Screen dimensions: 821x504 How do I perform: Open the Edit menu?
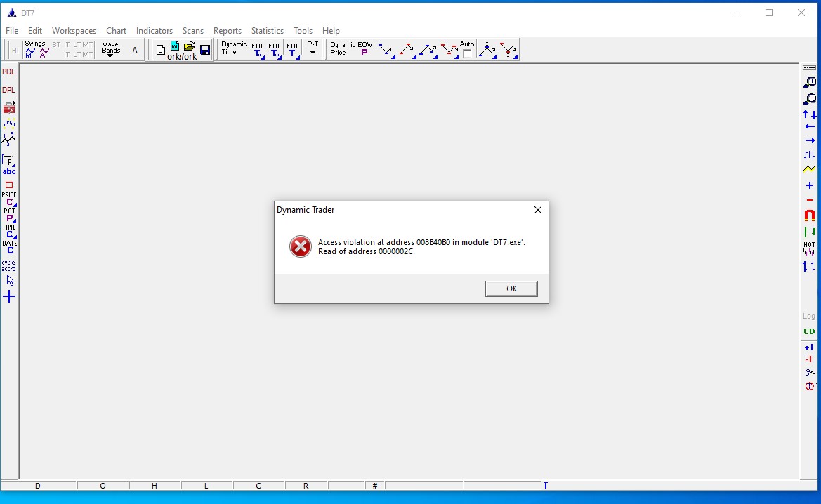pyautogui.click(x=35, y=31)
